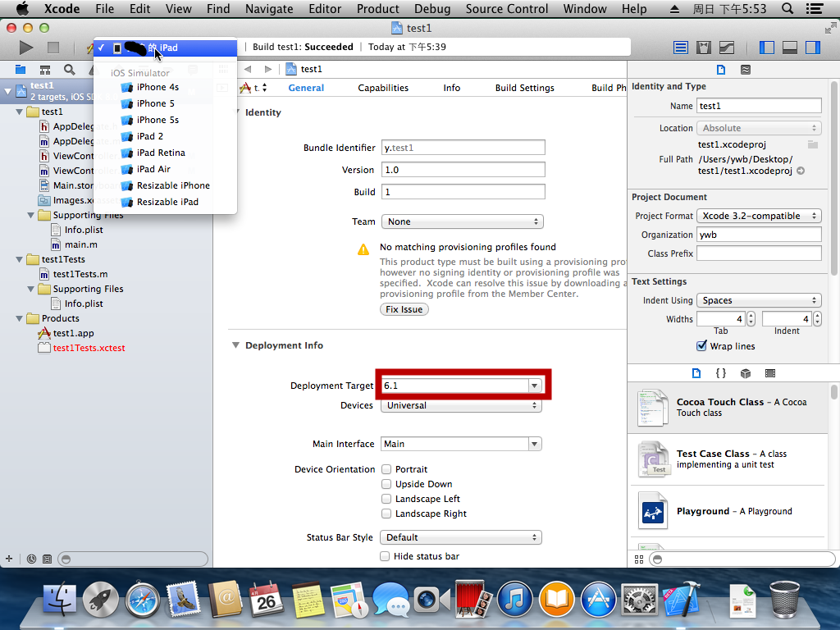Click the Run (play) button
Viewport: 840px width, 630px height.
[x=25, y=48]
